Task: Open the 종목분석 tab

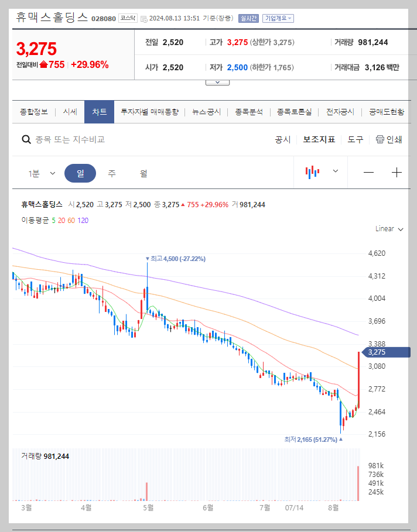Action: [x=248, y=111]
